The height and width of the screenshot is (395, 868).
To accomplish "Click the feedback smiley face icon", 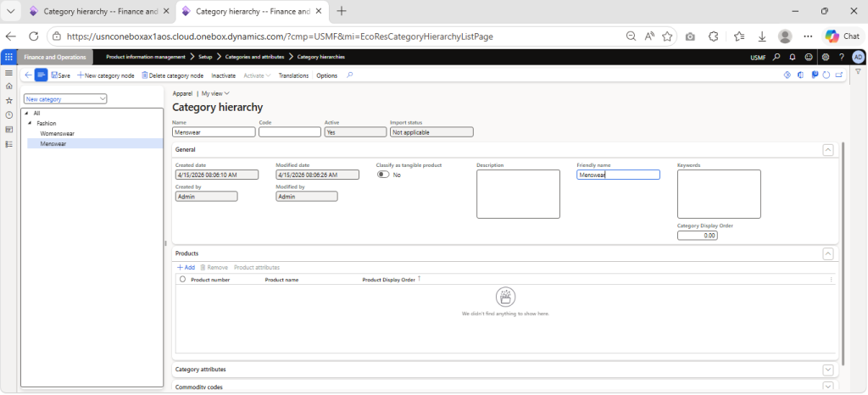I will [x=808, y=57].
